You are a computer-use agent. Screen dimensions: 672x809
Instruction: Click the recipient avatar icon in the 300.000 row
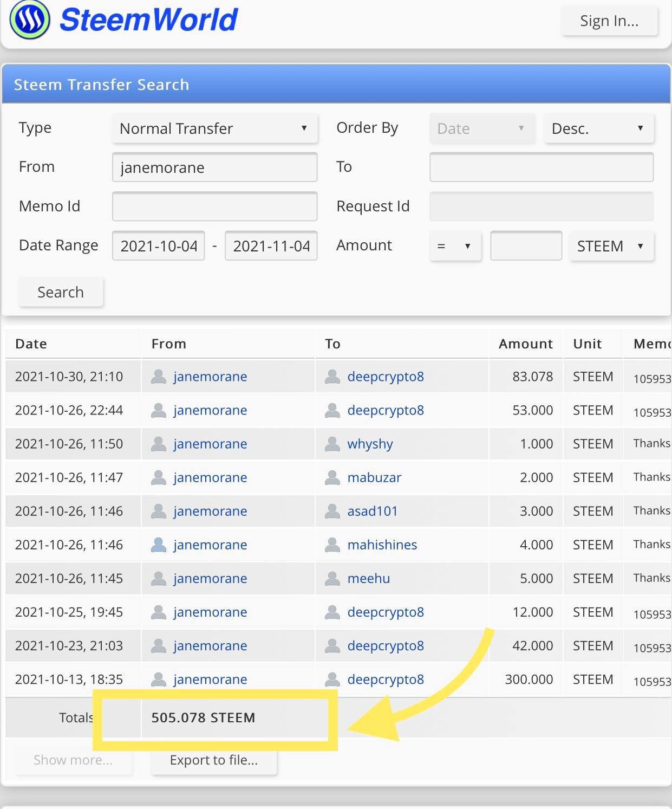(332, 679)
